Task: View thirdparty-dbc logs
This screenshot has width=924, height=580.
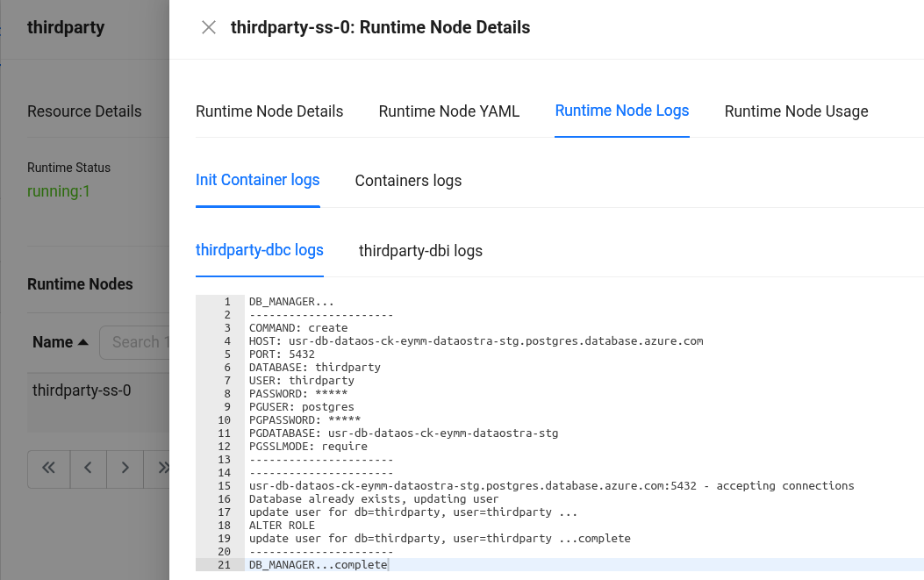Action: (x=259, y=250)
